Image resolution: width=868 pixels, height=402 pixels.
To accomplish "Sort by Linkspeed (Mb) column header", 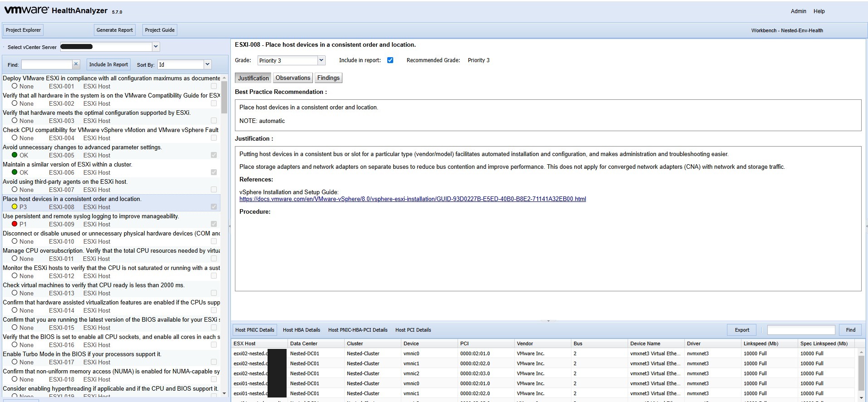I will coord(769,343).
